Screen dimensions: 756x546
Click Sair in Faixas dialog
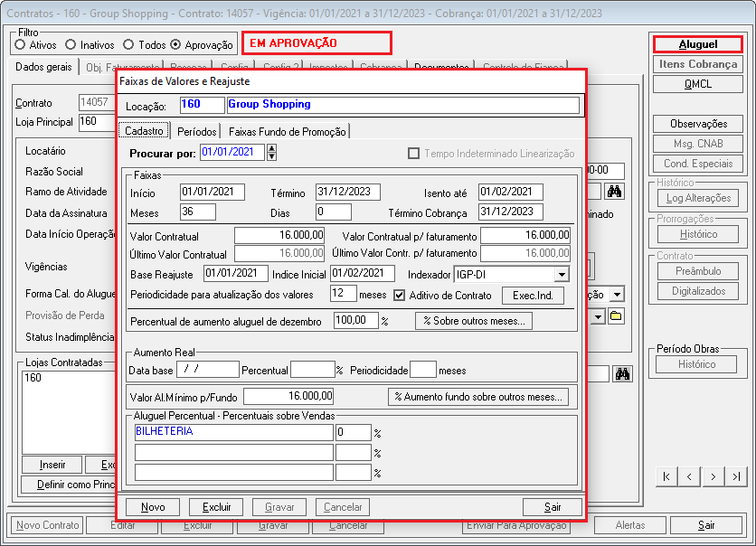552,507
